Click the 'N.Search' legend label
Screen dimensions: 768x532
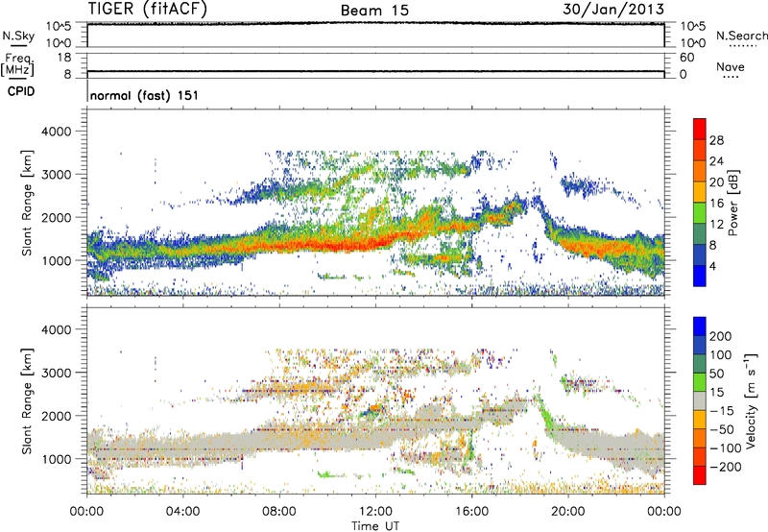[x=741, y=36]
